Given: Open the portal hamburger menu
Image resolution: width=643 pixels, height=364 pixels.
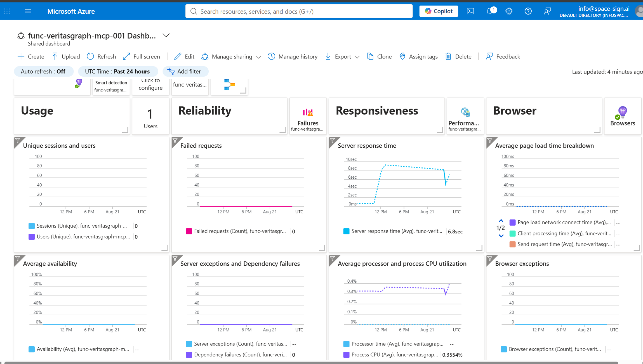Looking at the screenshot, I should [x=28, y=11].
